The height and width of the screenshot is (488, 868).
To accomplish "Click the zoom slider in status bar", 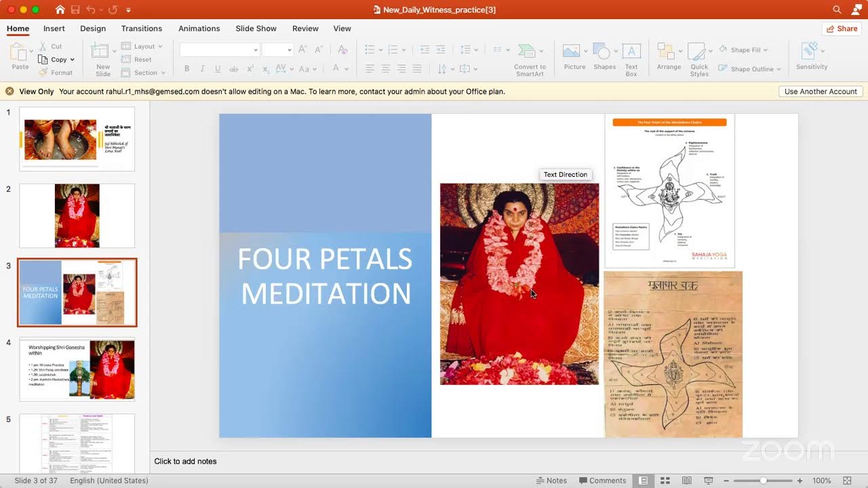I will pos(763,481).
